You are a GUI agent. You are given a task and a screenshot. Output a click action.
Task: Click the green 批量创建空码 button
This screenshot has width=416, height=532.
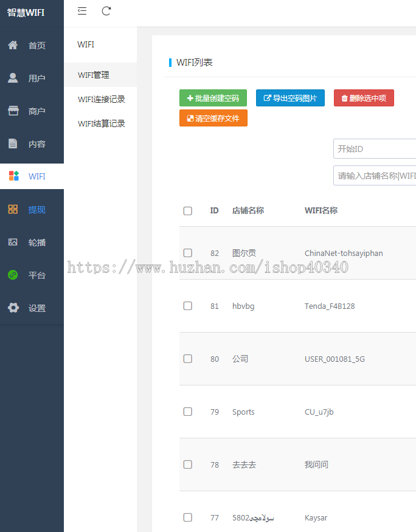click(x=213, y=98)
